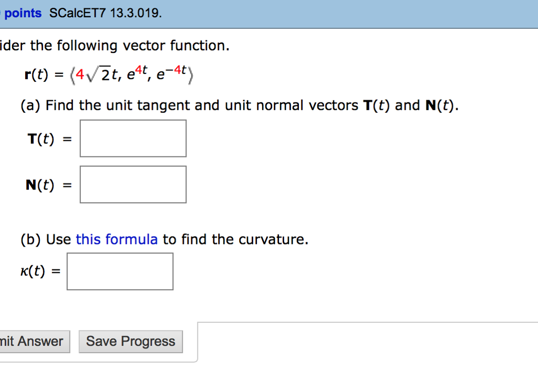Click inside the κ(t) answer box
The height and width of the screenshot is (392, 538).
[119, 271]
